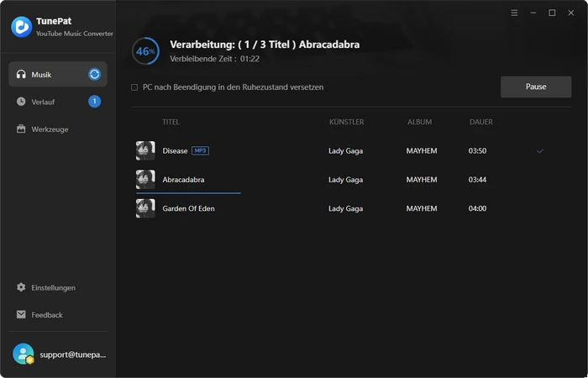Minimize the TunePat window
Screen dimensions: 588x378
click(x=533, y=13)
